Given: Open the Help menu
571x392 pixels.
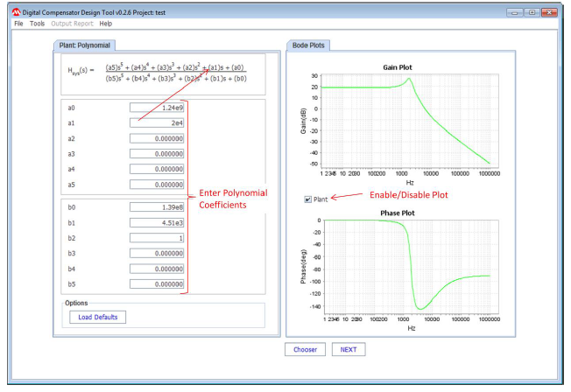Looking at the screenshot, I should point(106,24).
